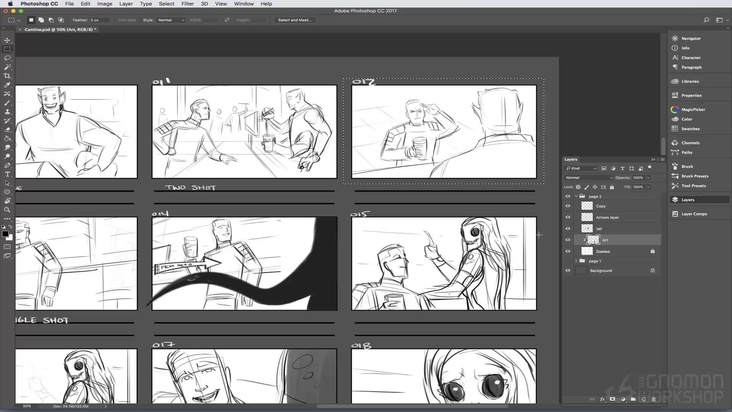
Task: Open the Swatches panel
Action: 686,129
